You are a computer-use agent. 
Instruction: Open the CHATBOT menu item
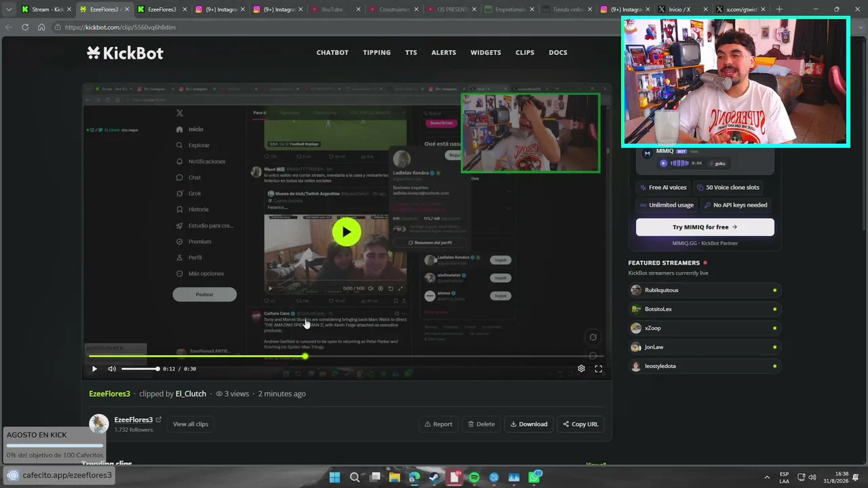pos(332,53)
